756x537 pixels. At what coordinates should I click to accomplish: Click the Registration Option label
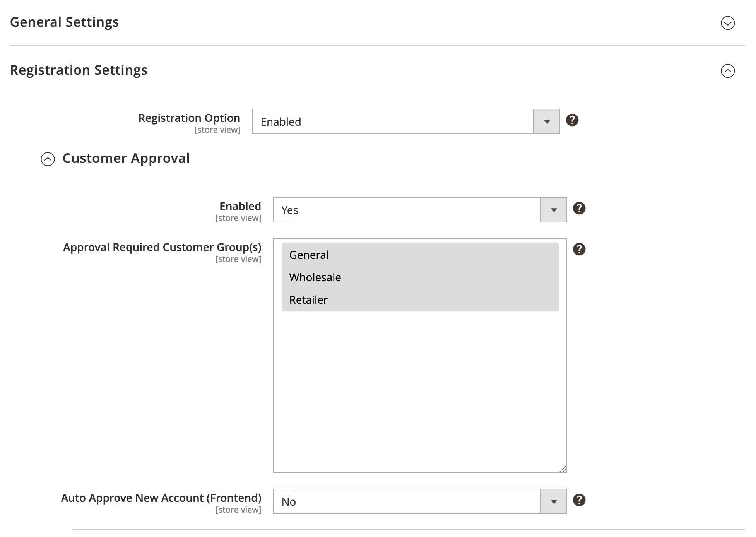pyautogui.click(x=189, y=118)
